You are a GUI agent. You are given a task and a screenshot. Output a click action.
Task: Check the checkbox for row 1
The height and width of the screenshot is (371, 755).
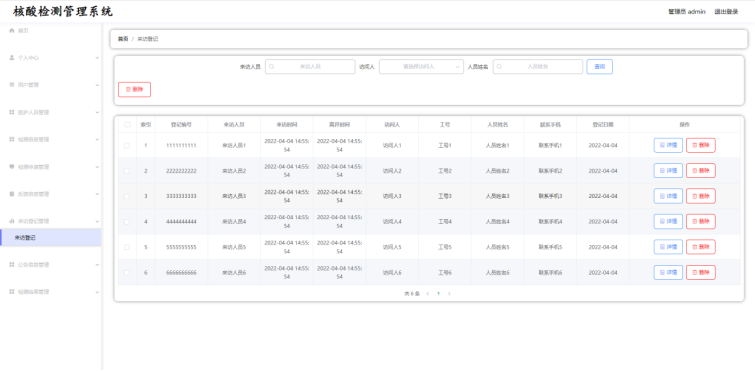click(127, 145)
